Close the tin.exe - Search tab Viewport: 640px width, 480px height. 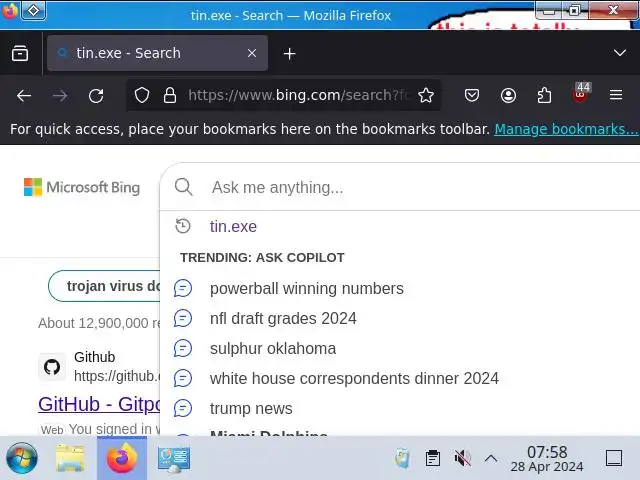click(252, 53)
